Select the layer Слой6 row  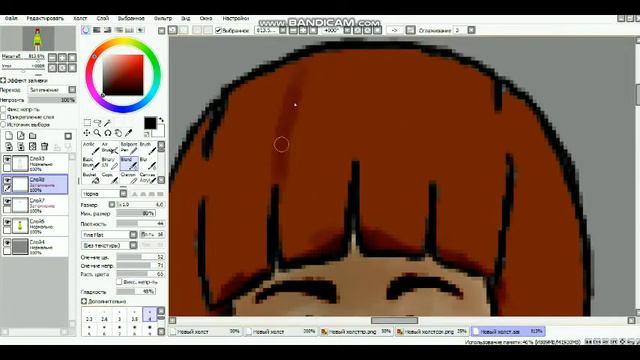[35, 226]
